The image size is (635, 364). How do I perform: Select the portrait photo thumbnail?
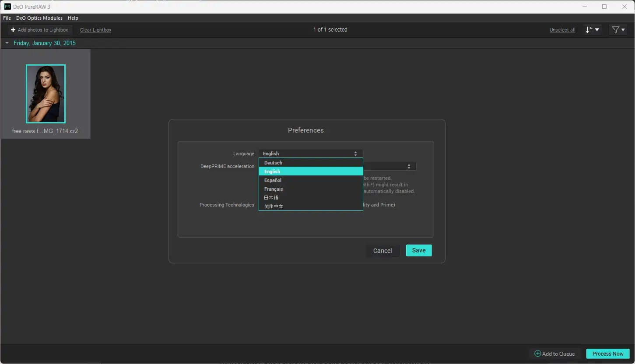tap(46, 94)
